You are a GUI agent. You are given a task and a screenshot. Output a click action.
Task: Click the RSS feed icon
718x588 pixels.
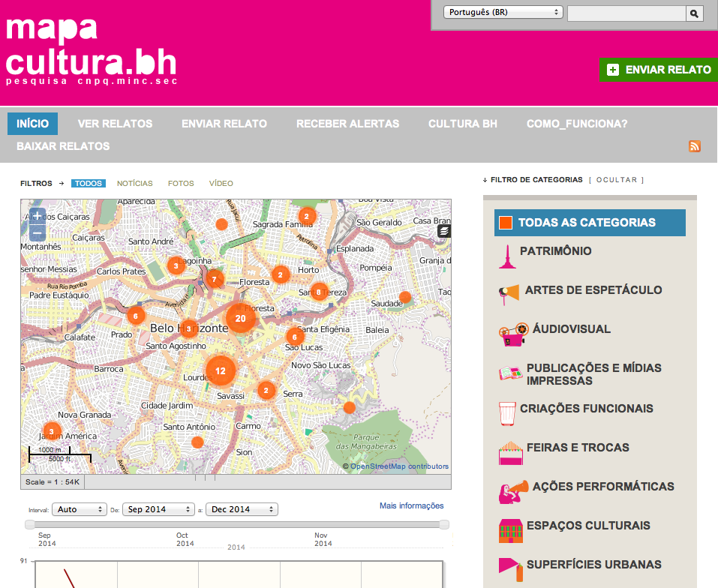(x=694, y=146)
